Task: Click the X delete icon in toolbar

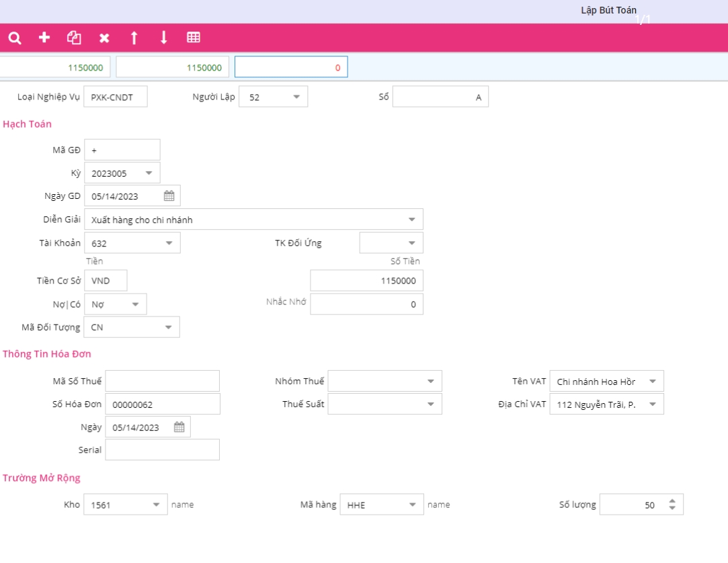Action: click(x=104, y=38)
